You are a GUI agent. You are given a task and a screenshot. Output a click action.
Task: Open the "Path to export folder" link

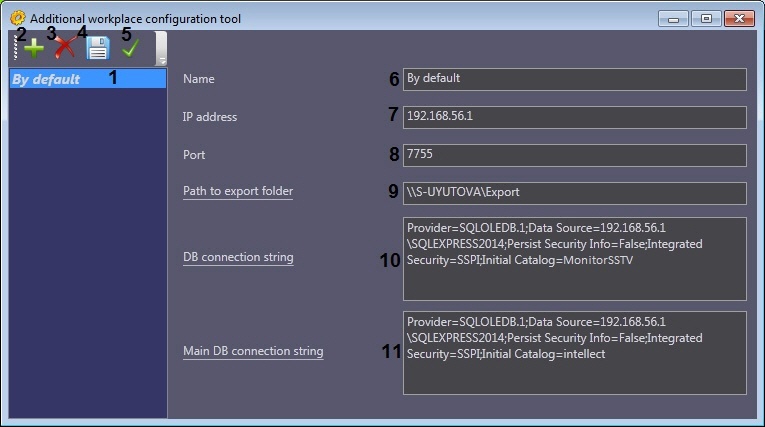(238, 191)
